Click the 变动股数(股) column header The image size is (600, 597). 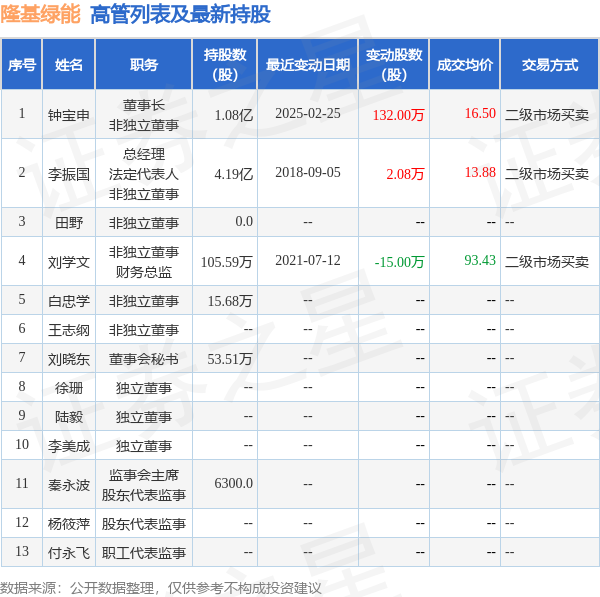pos(394,64)
